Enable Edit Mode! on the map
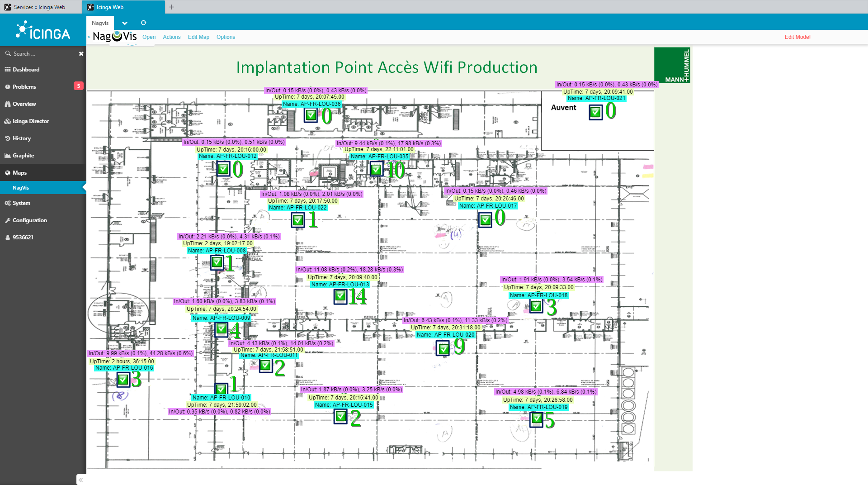 797,37
